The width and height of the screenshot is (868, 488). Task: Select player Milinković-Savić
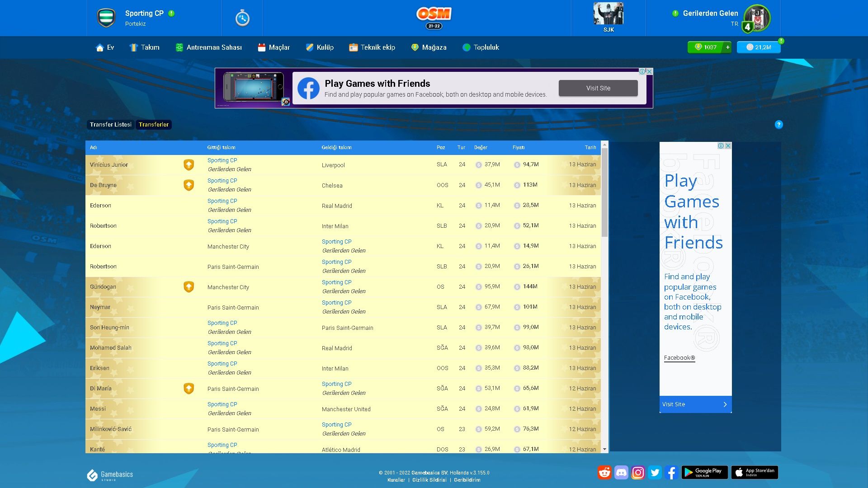point(111,429)
